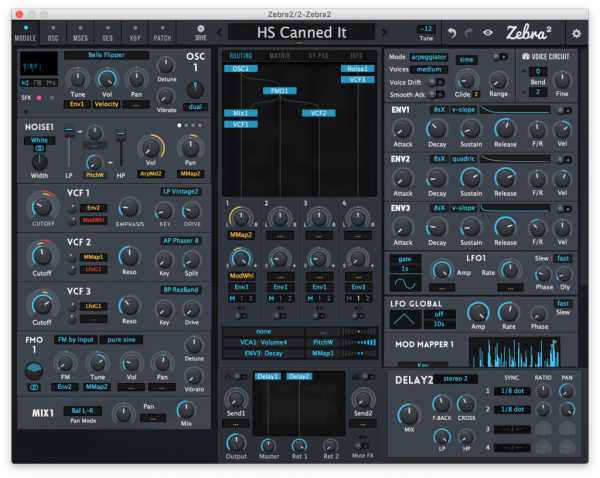The image size is (600, 478).
Task: Toggle the ENV3 header switch
Action: [x=564, y=209]
